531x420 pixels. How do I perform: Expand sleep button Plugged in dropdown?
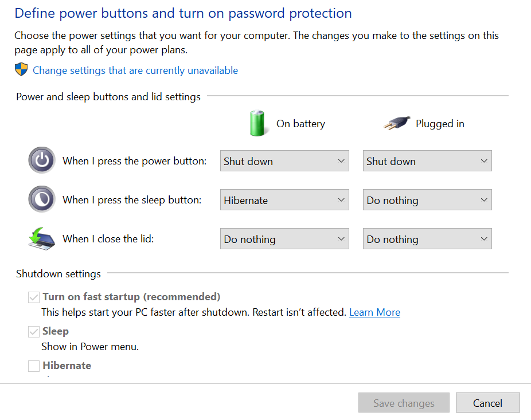pos(427,199)
